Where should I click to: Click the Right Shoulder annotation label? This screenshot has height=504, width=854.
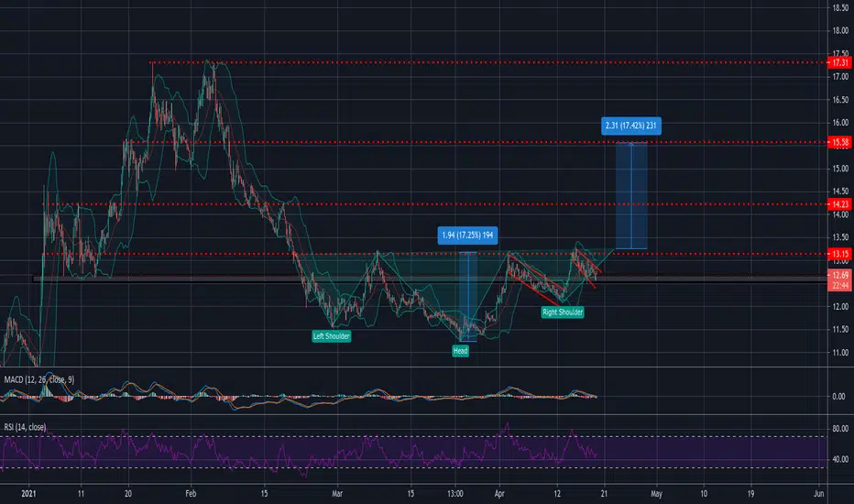tap(563, 312)
